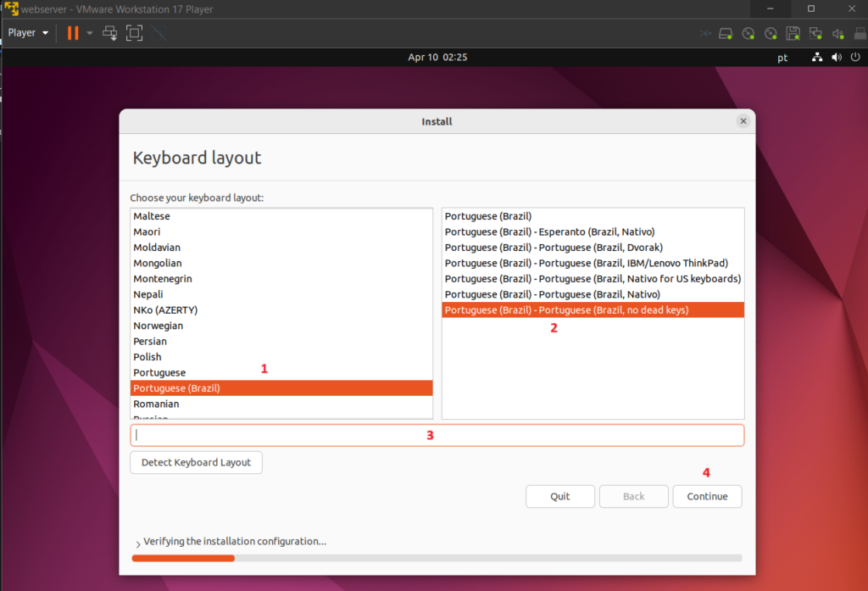Select Brazil no dead keys variant
The image size is (868, 591).
click(x=593, y=310)
